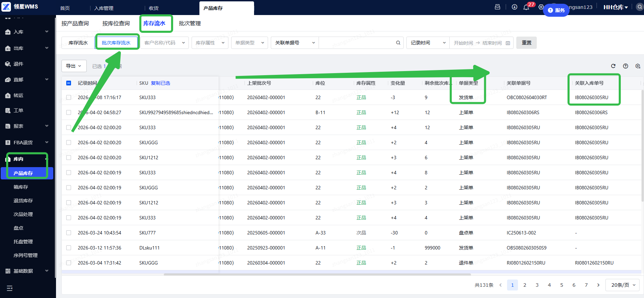644x298 pixels.
Task: Collapse the sidebar with the fold icon
Action: tap(10, 288)
